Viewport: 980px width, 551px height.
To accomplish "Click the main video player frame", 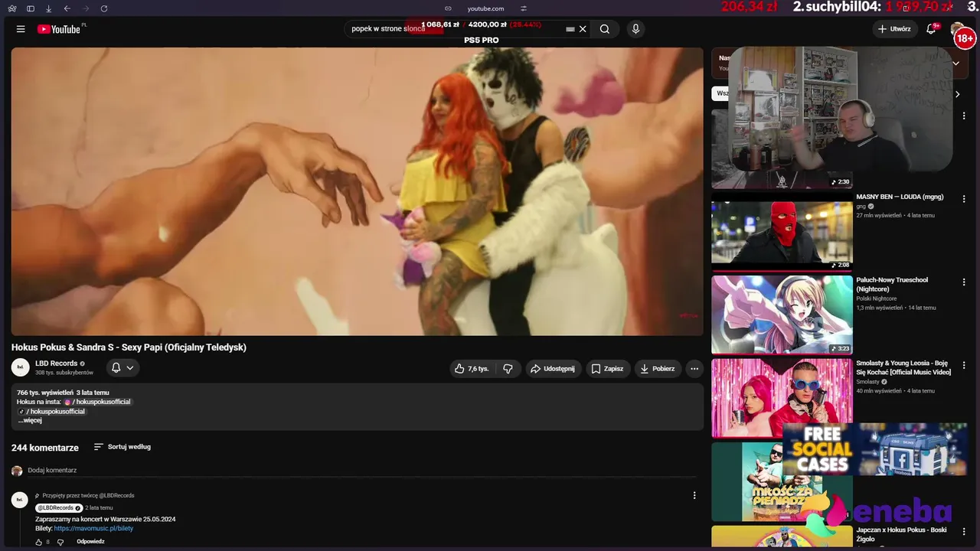I will click(357, 191).
